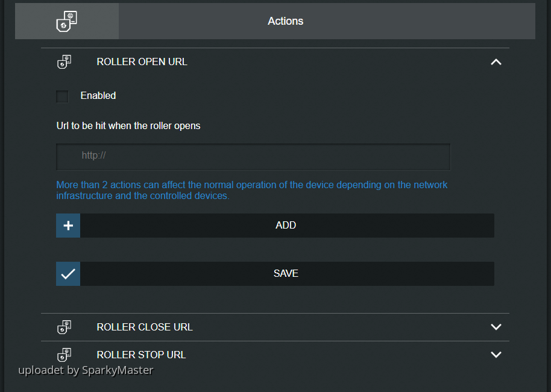
Task: Click the SAVE button
Action: coord(286,273)
